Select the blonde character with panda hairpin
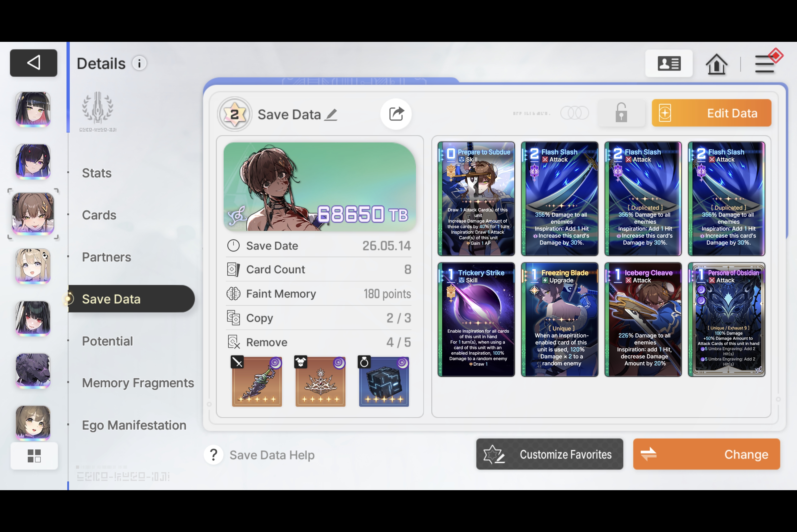 click(33, 266)
